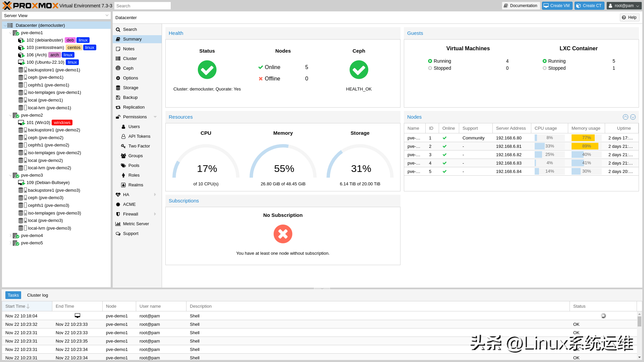Click the Backup floppy icon

(118, 98)
